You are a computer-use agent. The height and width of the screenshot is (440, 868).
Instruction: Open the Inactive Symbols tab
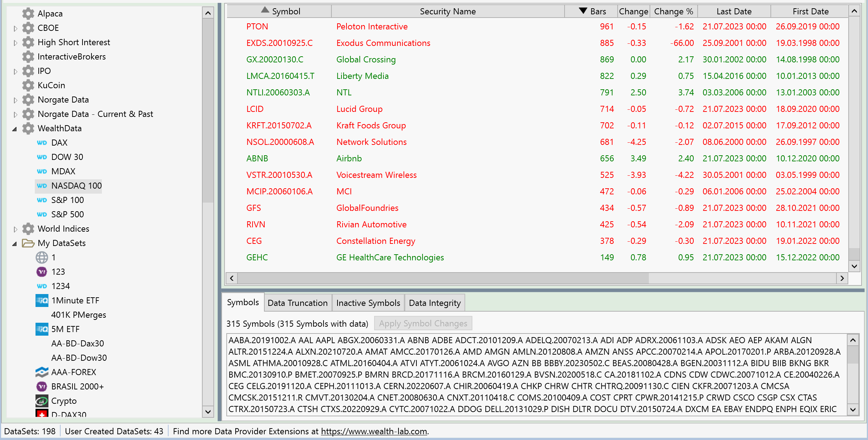point(368,303)
